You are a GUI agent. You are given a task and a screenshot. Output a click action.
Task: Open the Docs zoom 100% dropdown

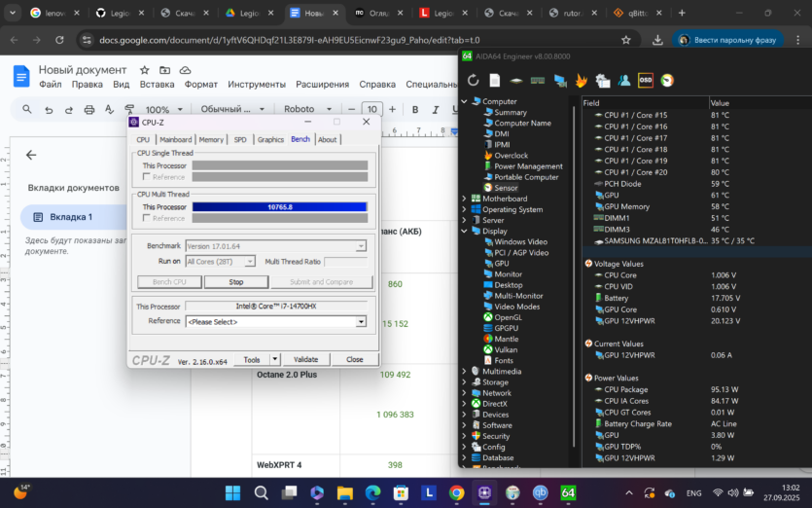pyautogui.click(x=164, y=109)
